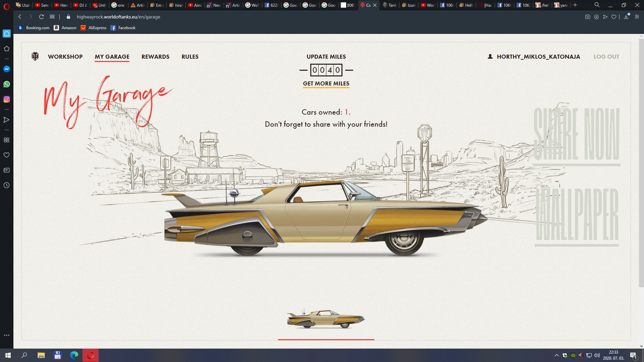Open sidebar heart pinboards icon

7,155
